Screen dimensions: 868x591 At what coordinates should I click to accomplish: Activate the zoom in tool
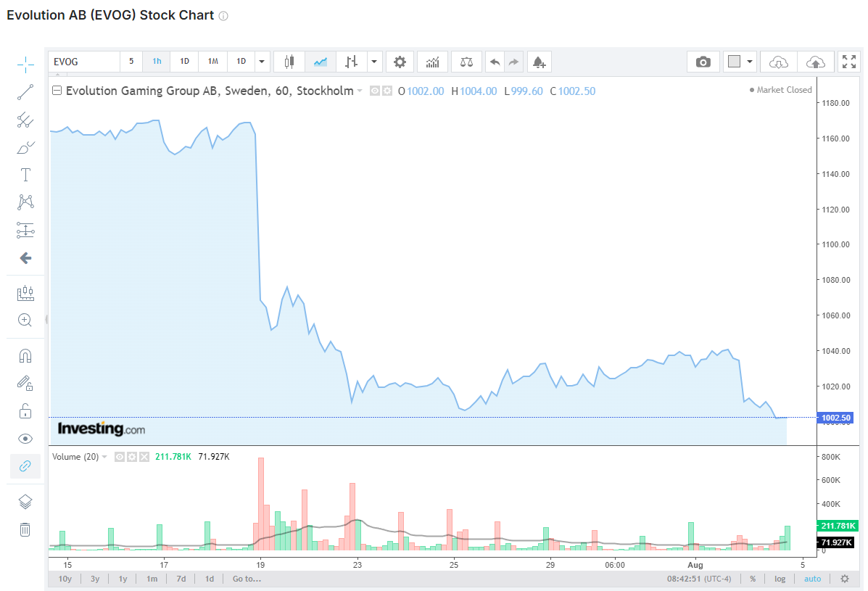[25, 321]
